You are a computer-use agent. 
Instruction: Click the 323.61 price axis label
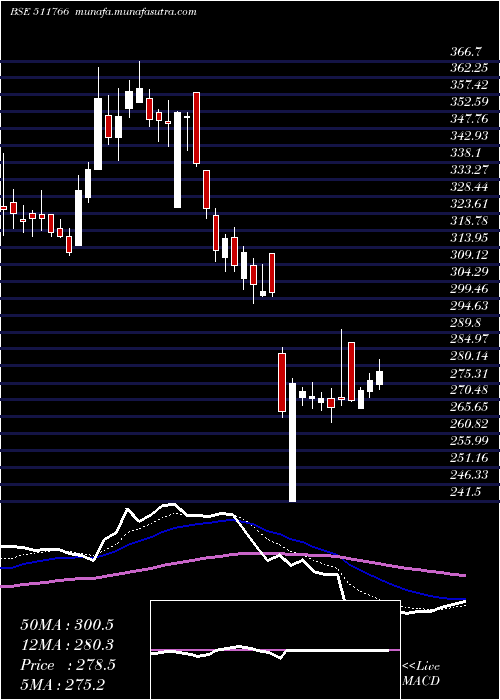469,204
